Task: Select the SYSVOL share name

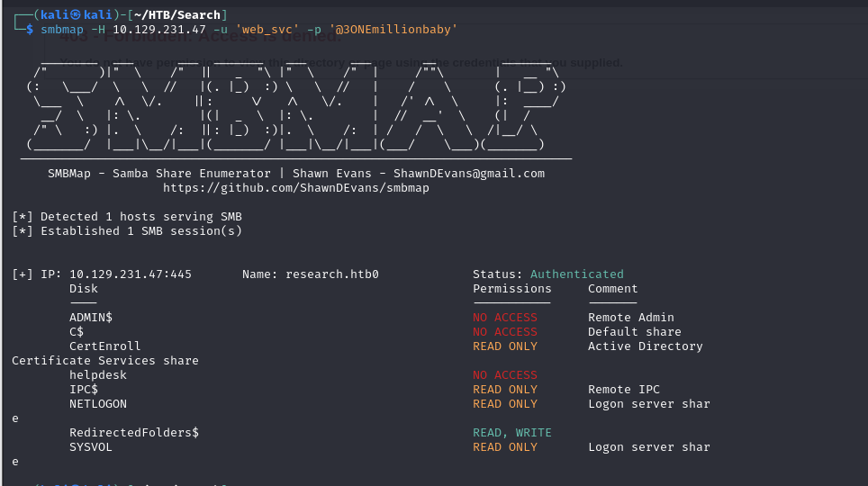Action: (x=91, y=446)
